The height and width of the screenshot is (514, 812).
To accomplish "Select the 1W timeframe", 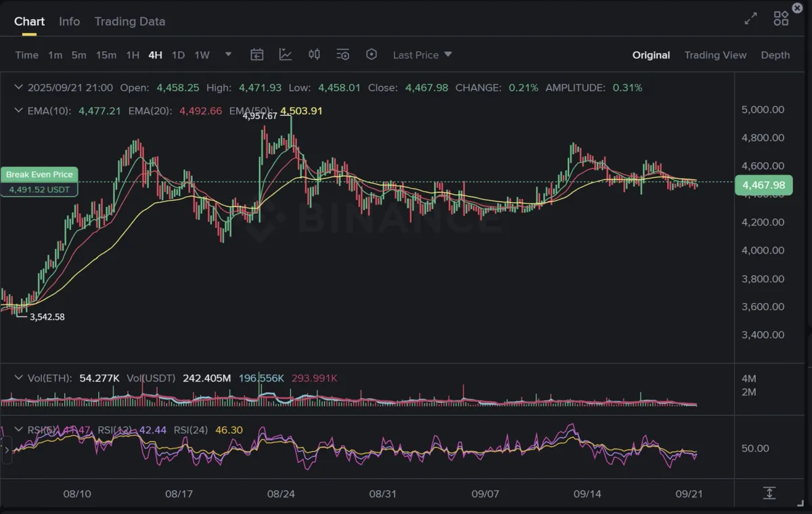I will point(202,55).
